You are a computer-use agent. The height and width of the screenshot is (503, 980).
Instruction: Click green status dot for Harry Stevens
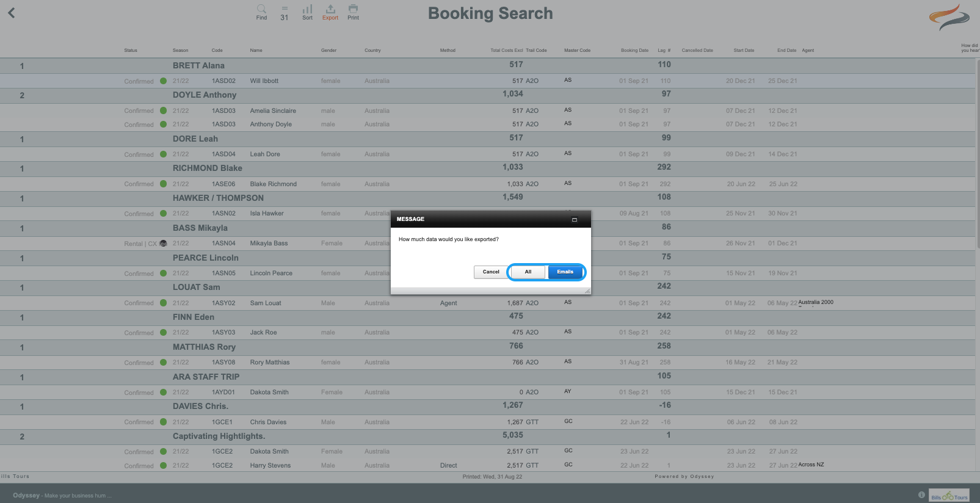163,465
